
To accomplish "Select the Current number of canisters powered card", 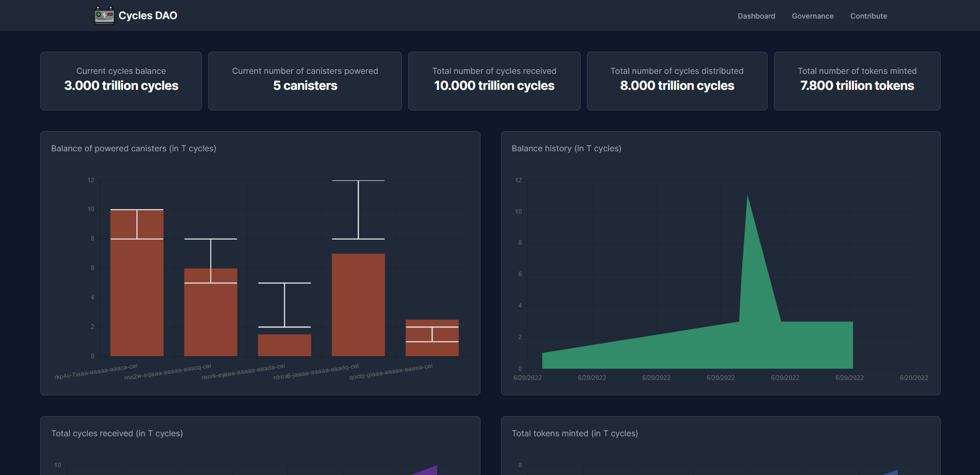I will [305, 81].
